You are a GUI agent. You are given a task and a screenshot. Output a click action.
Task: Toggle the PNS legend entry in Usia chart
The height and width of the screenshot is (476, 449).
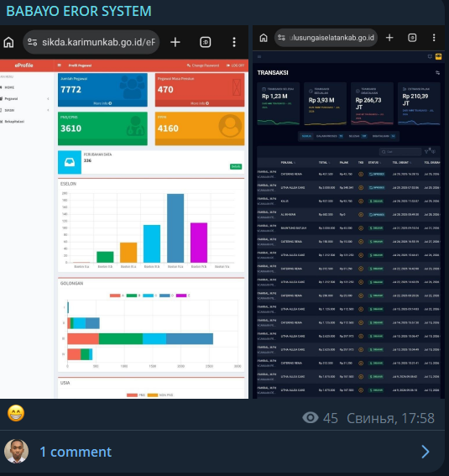tap(136, 395)
